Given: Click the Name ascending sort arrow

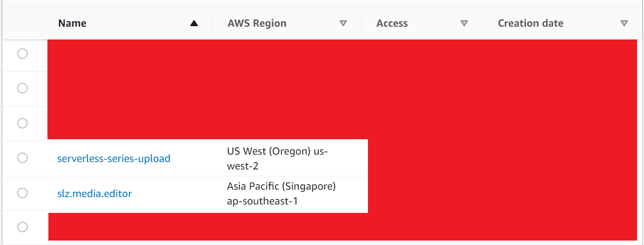Looking at the screenshot, I should (194, 23).
